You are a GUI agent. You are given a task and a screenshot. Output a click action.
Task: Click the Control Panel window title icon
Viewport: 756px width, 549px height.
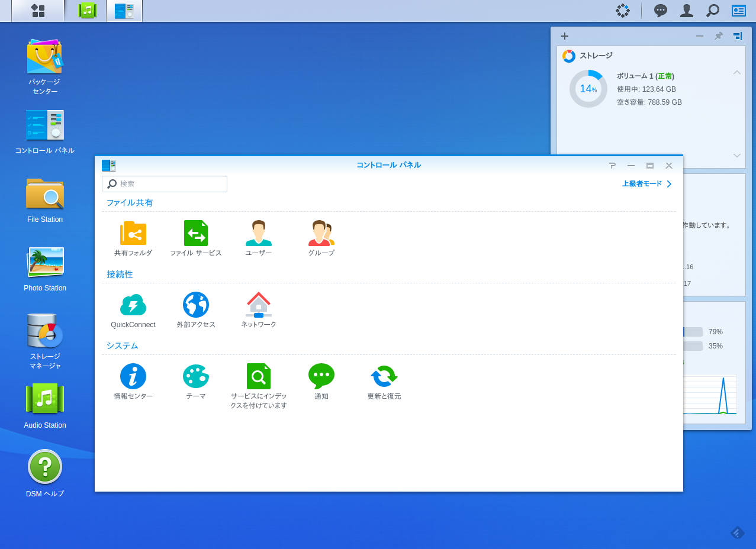[x=109, y=166]
